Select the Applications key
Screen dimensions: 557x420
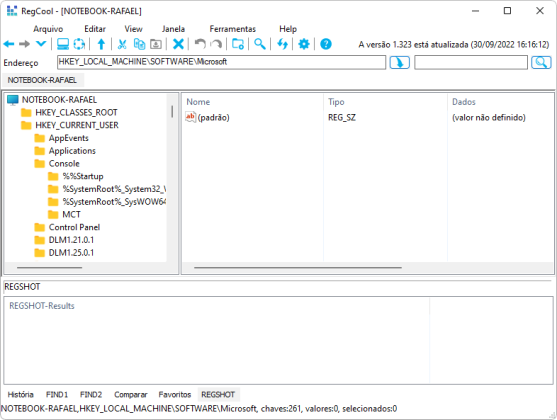point(72,151)
